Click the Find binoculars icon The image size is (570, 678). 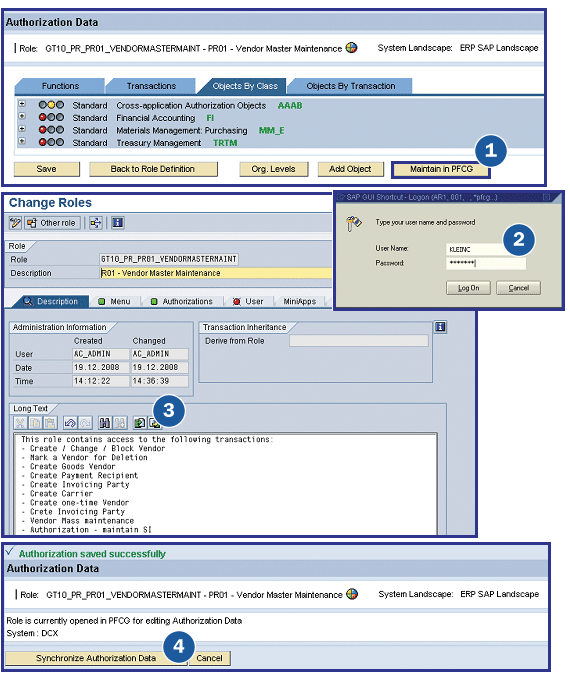pyautogui.click(x=105, y=422)
